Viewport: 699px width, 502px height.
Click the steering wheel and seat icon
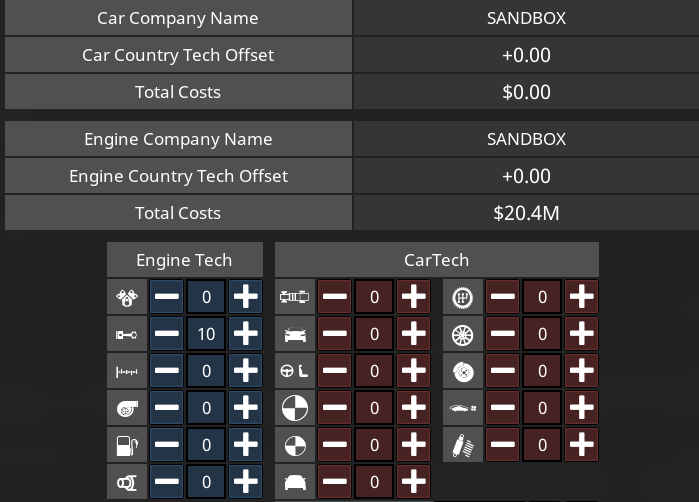pos(295,371)
